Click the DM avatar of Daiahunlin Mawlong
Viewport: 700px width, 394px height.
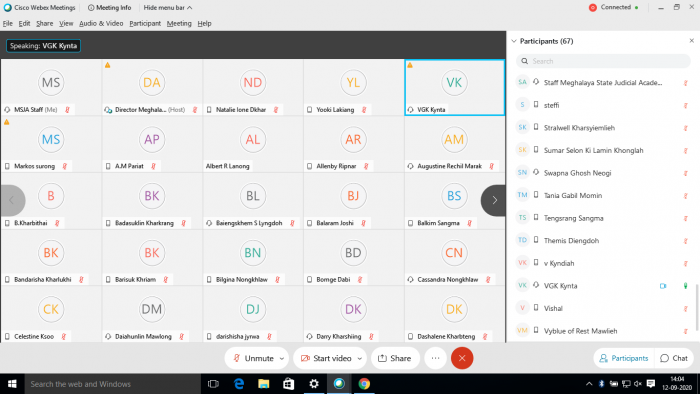[x=152, y=309]
